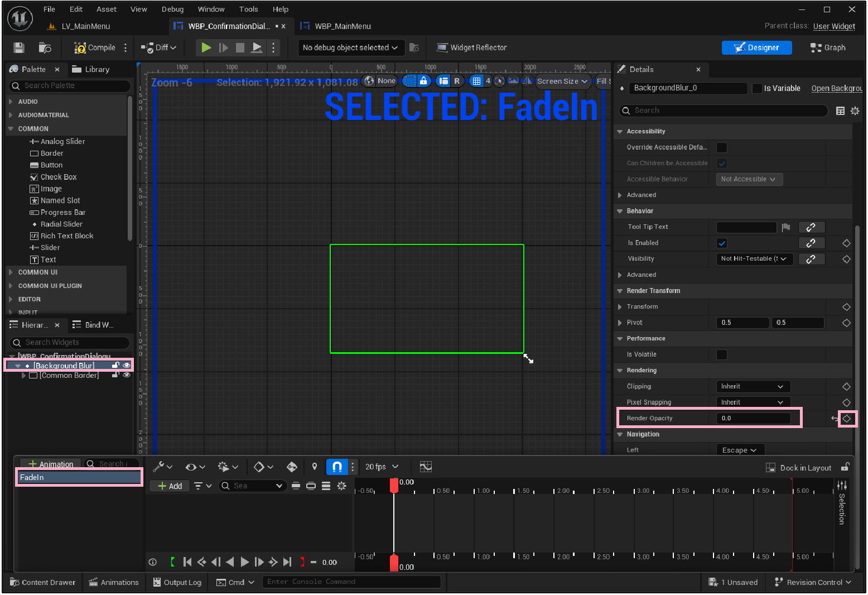This screenshot has height=595, width=868.
Task: Hide Common Border in the designer
Action: pos(127,375)
